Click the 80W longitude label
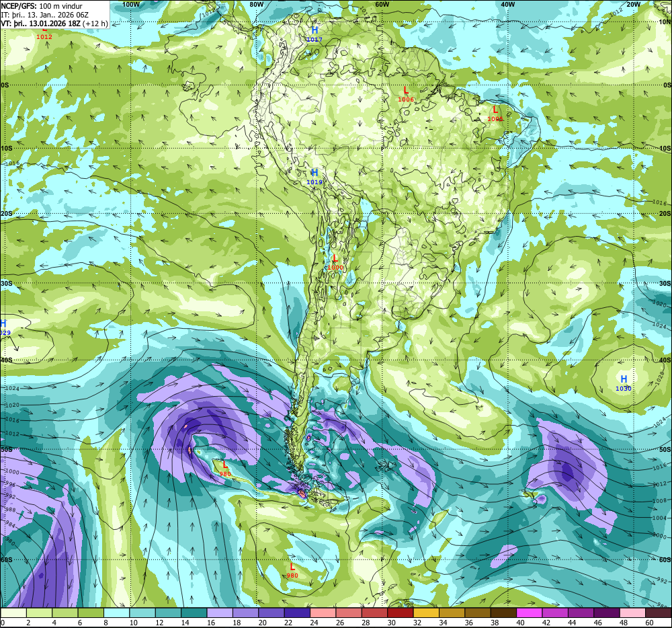672x628 pixels. pyautogui.click(x=256, y=4)
